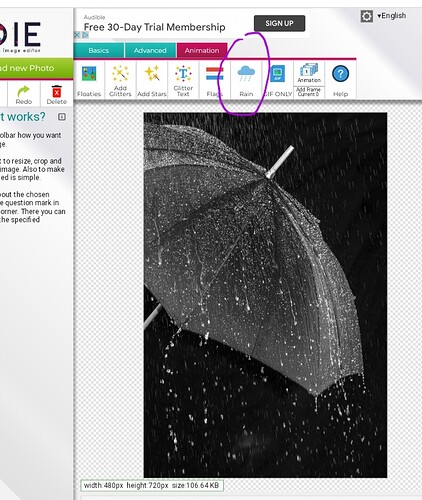The image size is (422, 500).
Task: Click the Add Frame button
Action: pos(309,92)
